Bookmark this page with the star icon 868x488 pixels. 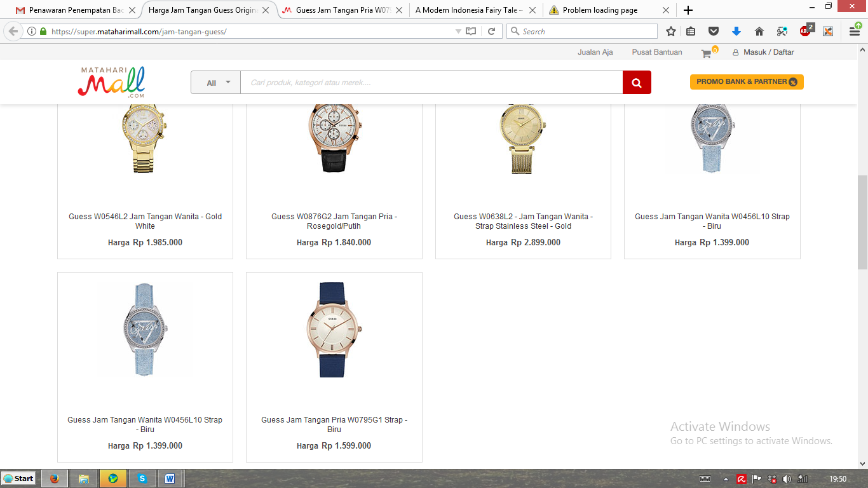[671, 31]
